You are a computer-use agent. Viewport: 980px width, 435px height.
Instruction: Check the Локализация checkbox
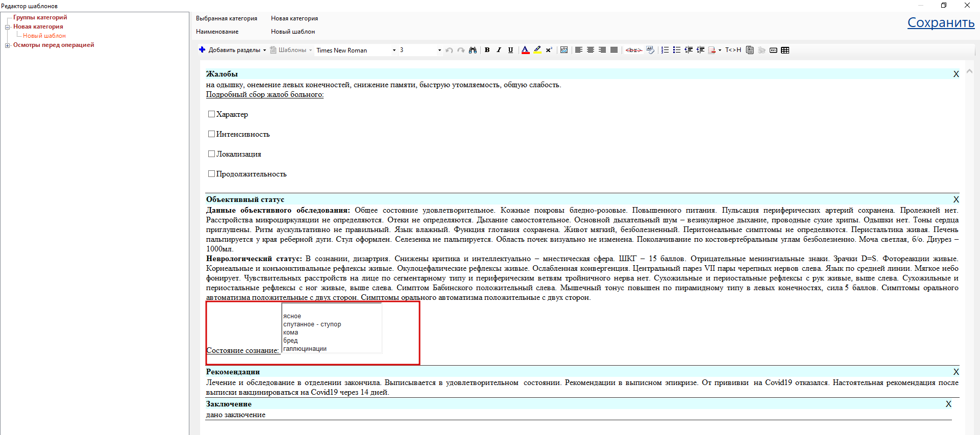tap(211, 154)
